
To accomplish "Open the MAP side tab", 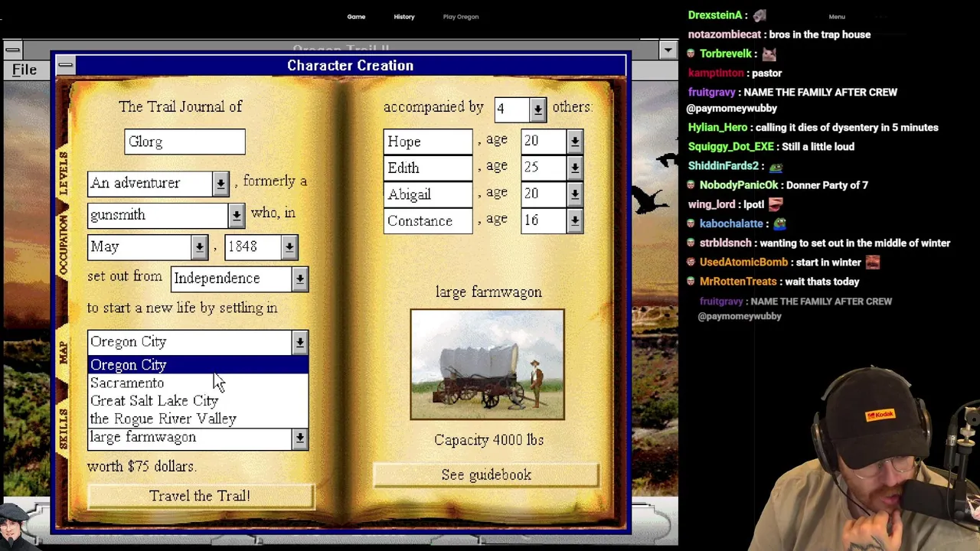I will point(64,352).
